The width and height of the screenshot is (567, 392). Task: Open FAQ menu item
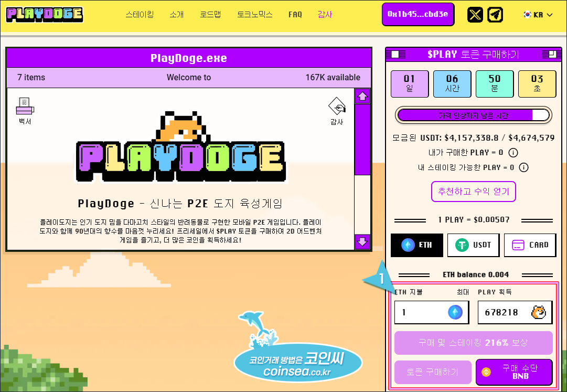click(x=295, y=15)
